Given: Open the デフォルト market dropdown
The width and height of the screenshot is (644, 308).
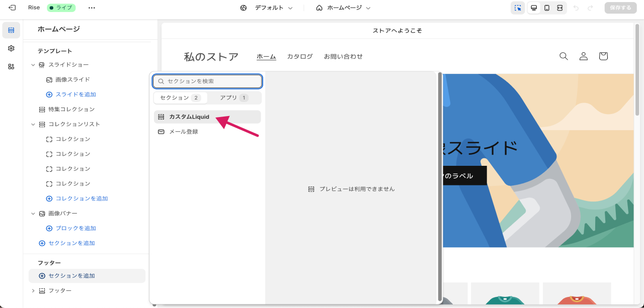Looking at the screenshot, I should point(267,8).
